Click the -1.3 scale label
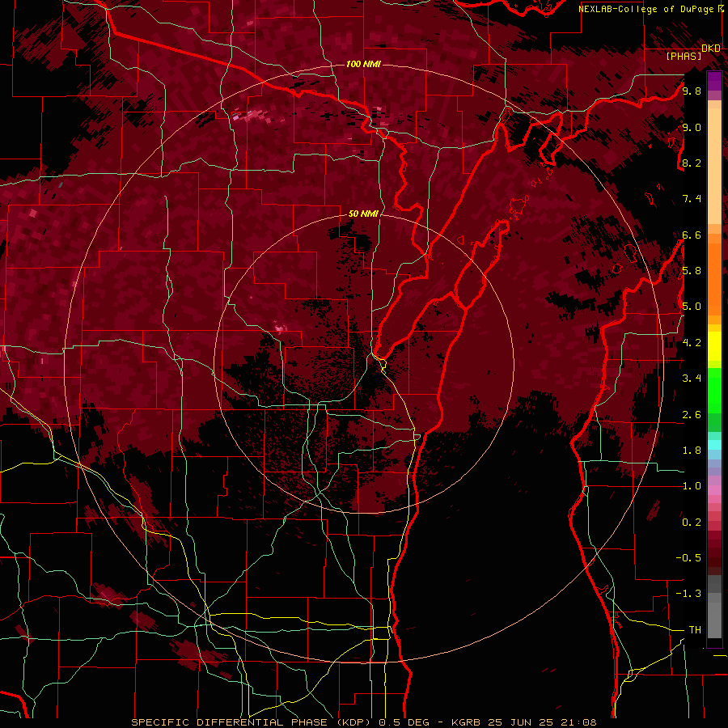 (688, 594)
